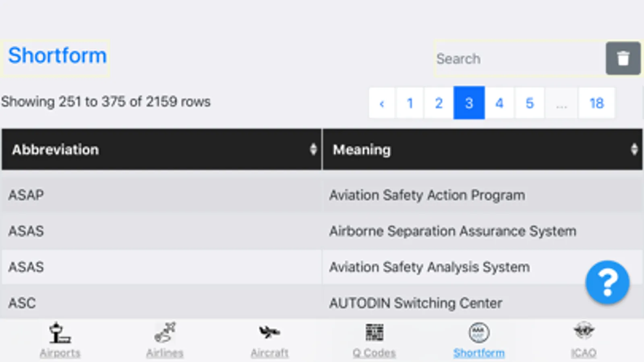Open the Aircraft tab icon
Viewport: 644px width, 362px height.
point(269,333)
